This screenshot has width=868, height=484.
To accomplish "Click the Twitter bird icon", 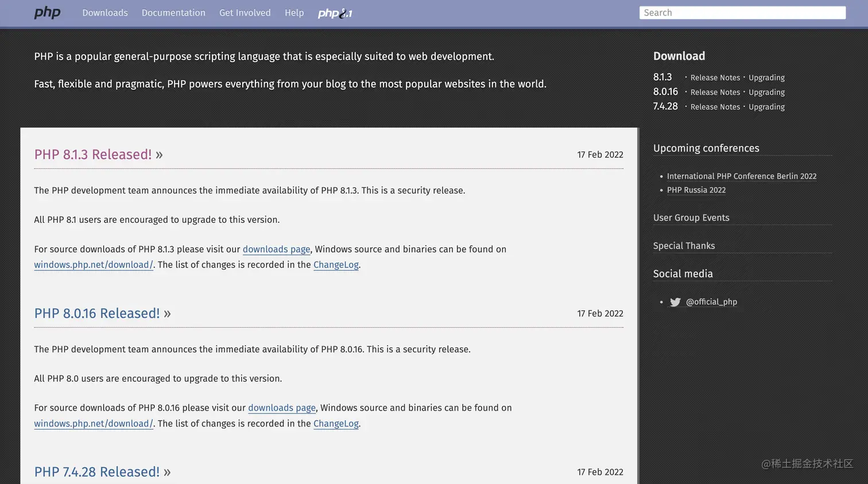I will pos(675,302).
